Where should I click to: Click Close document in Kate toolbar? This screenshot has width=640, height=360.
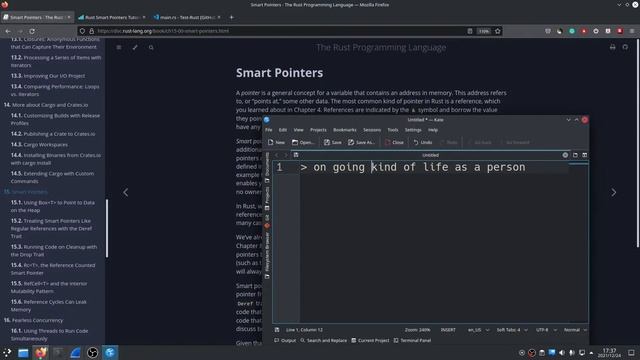click(394, 142)
